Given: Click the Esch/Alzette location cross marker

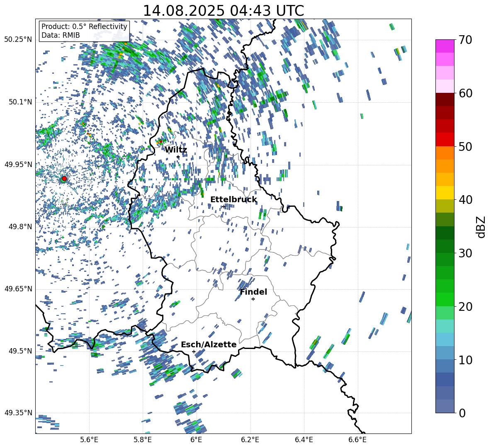Looking at the screenshot, I should point(194,351).
